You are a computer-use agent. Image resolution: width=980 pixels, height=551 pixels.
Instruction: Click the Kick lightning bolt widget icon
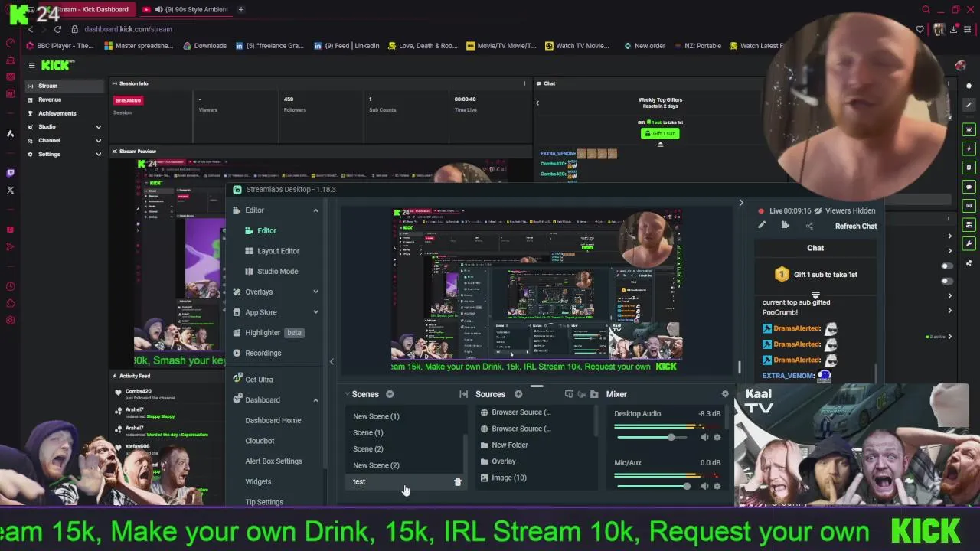tap(969, 148)
